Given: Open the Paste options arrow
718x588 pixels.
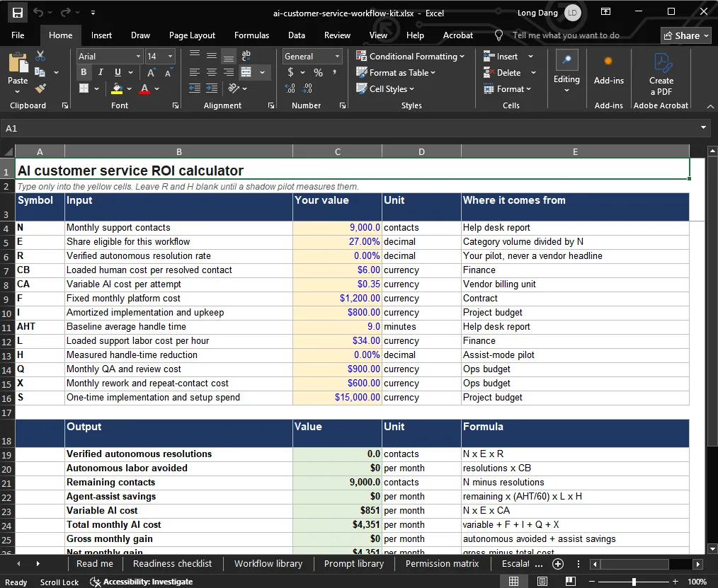Looking at the screenshot, I should (18, 91).
